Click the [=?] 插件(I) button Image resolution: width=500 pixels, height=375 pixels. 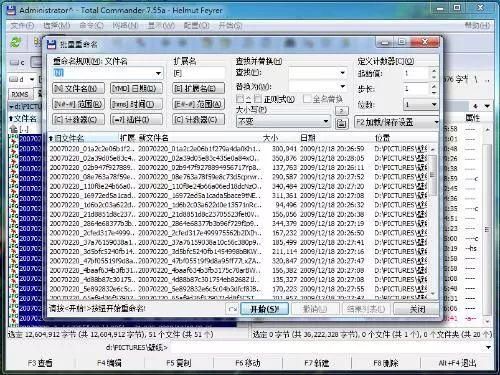(x=137, y=119)
